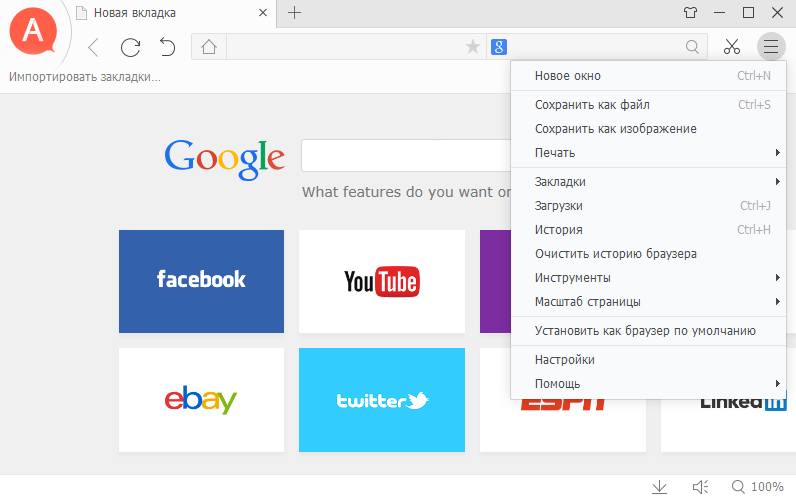Expand the Инструменты submenu
This screenshot has width=796, height=498.
pyautogui.click(x=648, y=278)
